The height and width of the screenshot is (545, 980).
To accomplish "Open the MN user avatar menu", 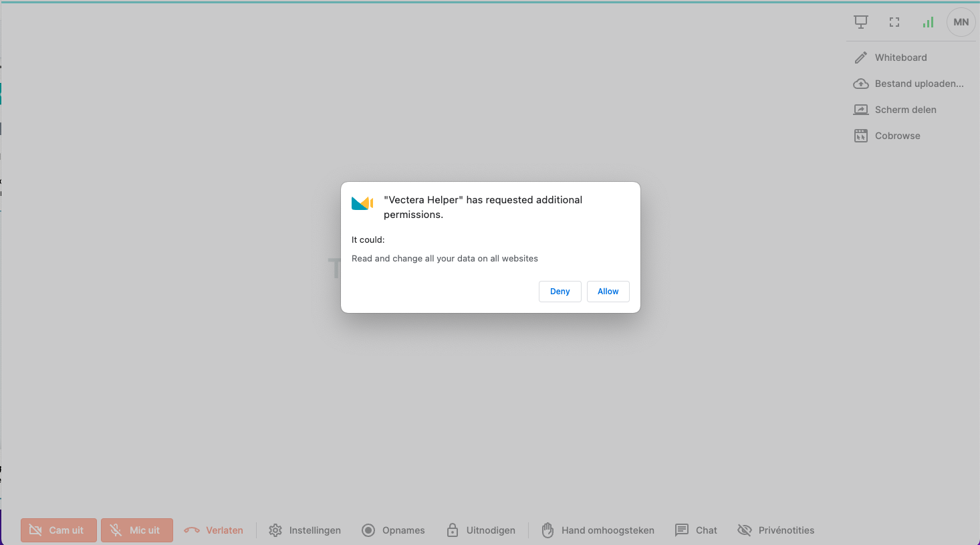I will pos(961,22).
